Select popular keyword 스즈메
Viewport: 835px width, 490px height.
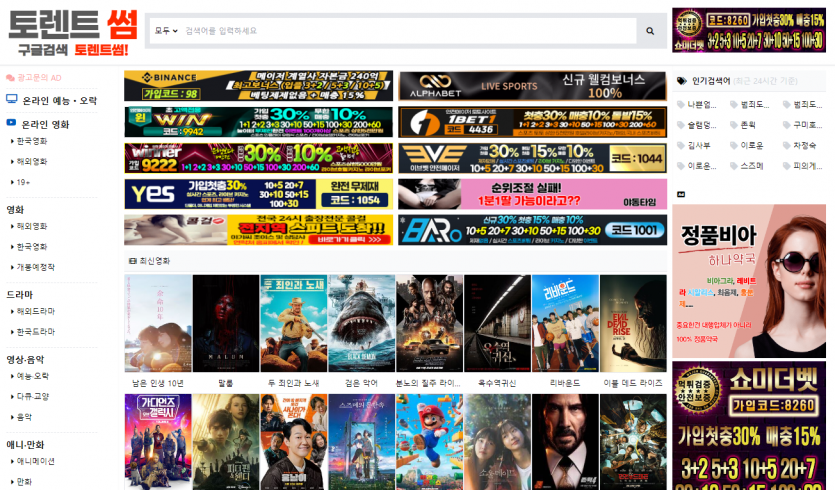tap(752, 166)
